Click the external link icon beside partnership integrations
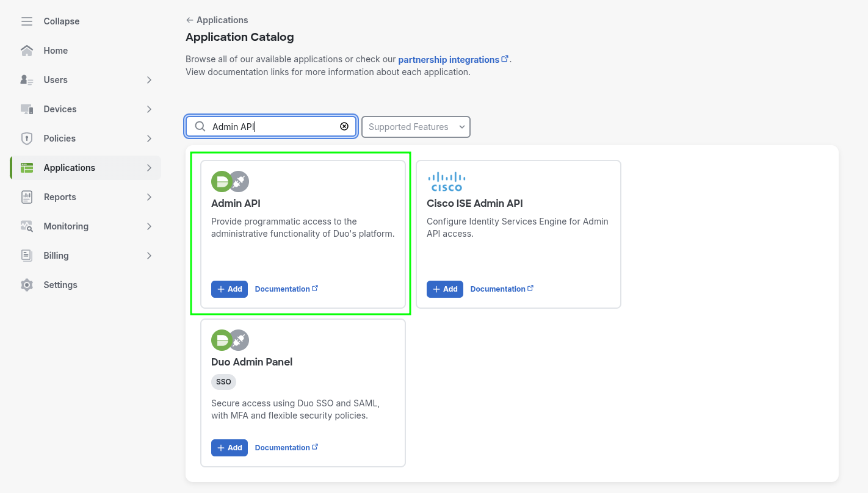Viewport: 868px width, 493px height. [505, 59]
